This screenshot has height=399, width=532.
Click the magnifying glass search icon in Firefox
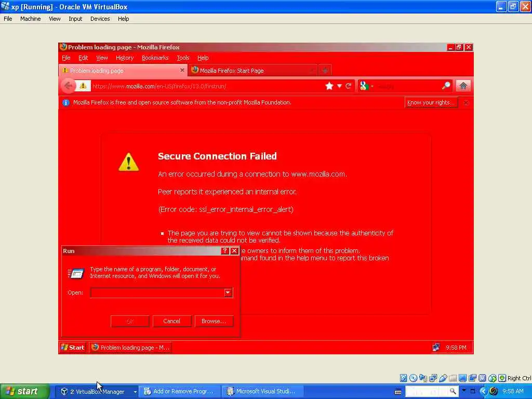point(446,86)
